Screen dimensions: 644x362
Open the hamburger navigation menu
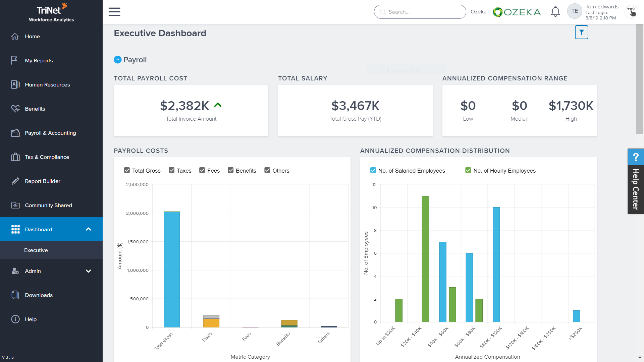[114, 12]
